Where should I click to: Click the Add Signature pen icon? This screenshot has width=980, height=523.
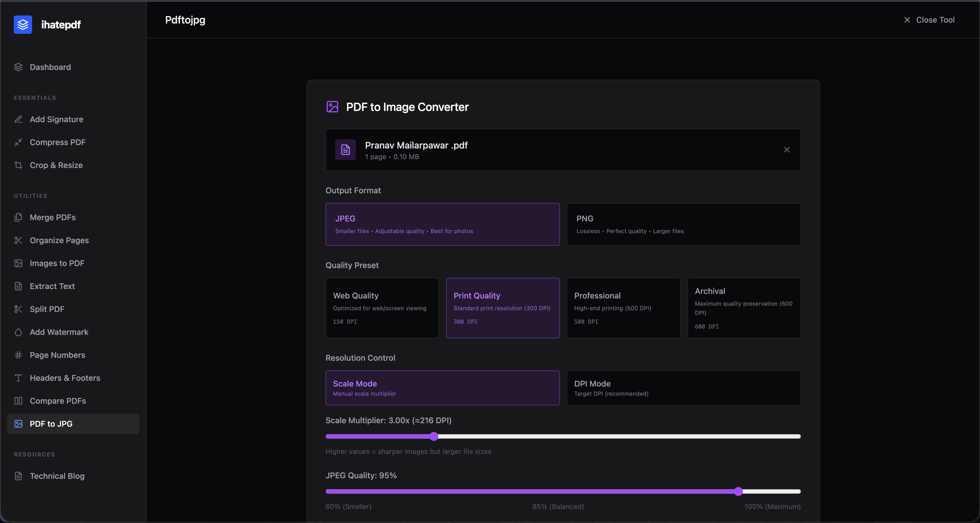18,119
